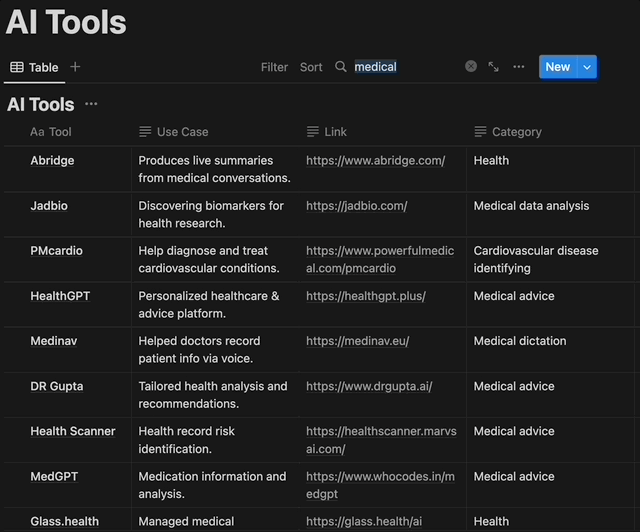The width and height of the screenshot is (640, 532).
Task: Open the powerfulmedical.com/pmcardio link
Action: 380,259
